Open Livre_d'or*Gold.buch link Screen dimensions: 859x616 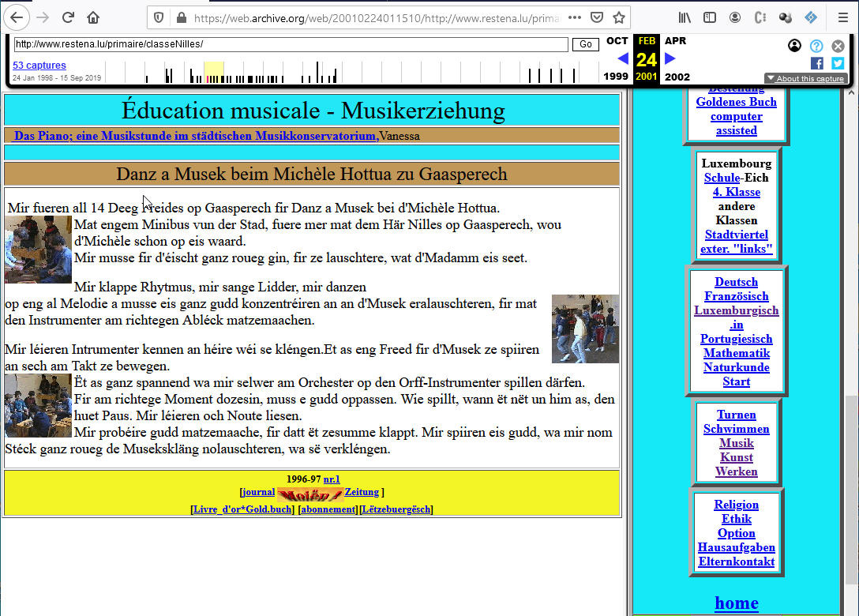pos(242,509)
